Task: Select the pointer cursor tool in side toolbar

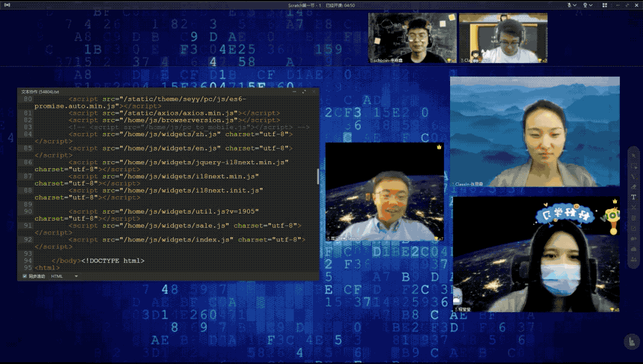Action: pyautogui.click(x=633, y=156)
